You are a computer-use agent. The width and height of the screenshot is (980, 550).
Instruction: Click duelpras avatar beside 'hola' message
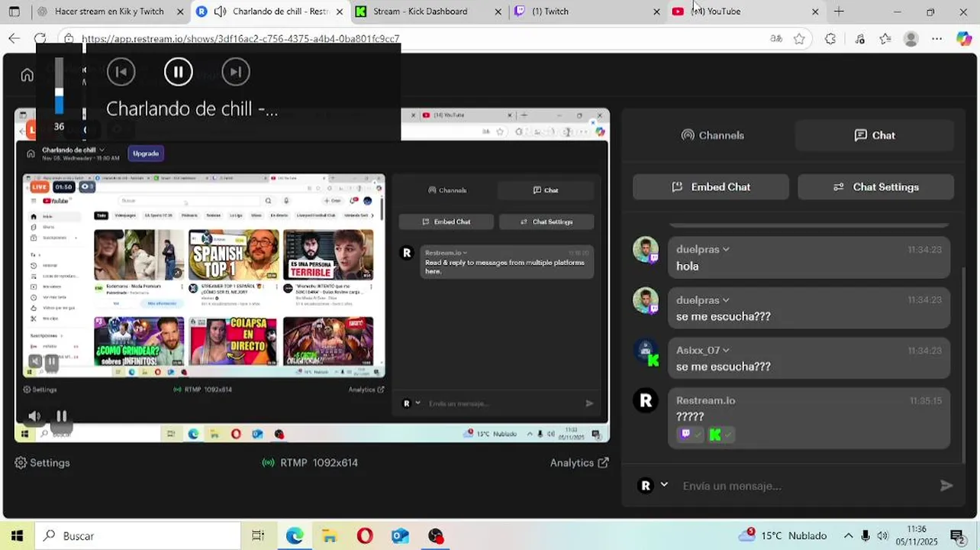646,250
